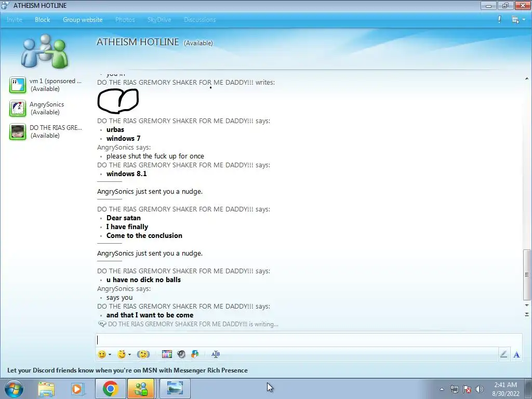Click into the message input box
Image resolution: width=532 pixels, height=399 pixels.
(x=308, y=340)
